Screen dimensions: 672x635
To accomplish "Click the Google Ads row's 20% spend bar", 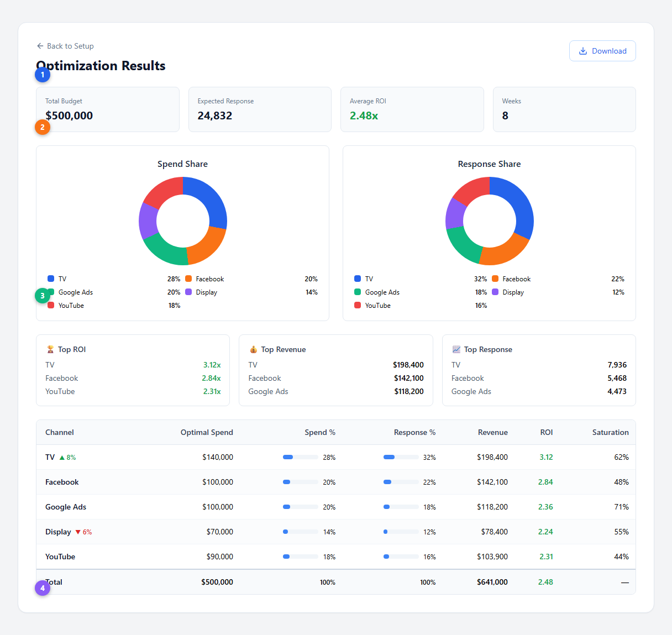I will coord(301,507).
